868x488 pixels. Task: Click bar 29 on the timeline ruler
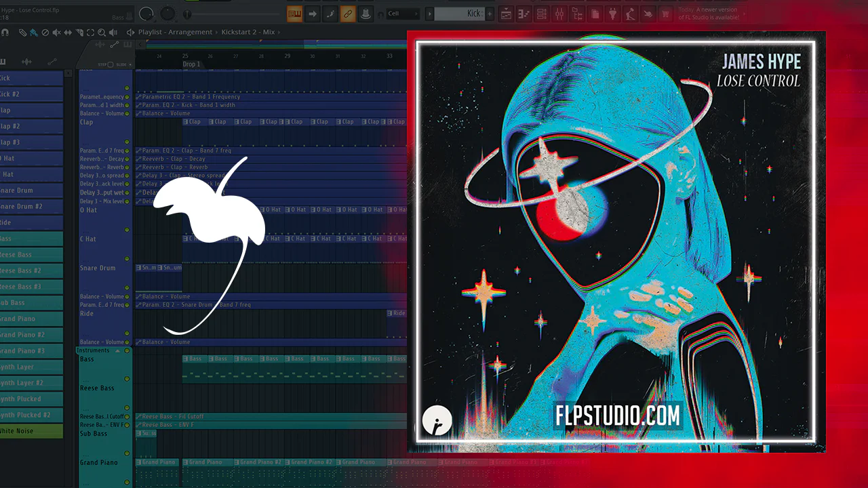tap(288, 56)
